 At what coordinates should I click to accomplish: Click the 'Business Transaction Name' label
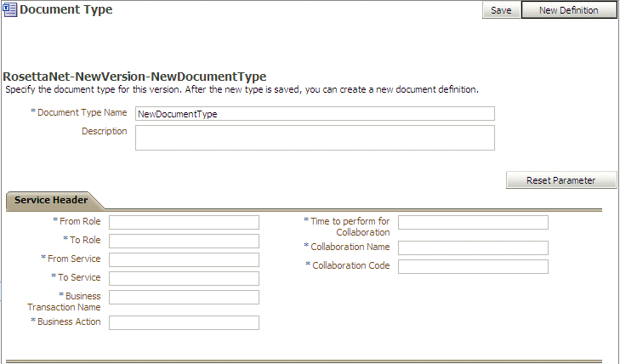[x=64, y=302]
